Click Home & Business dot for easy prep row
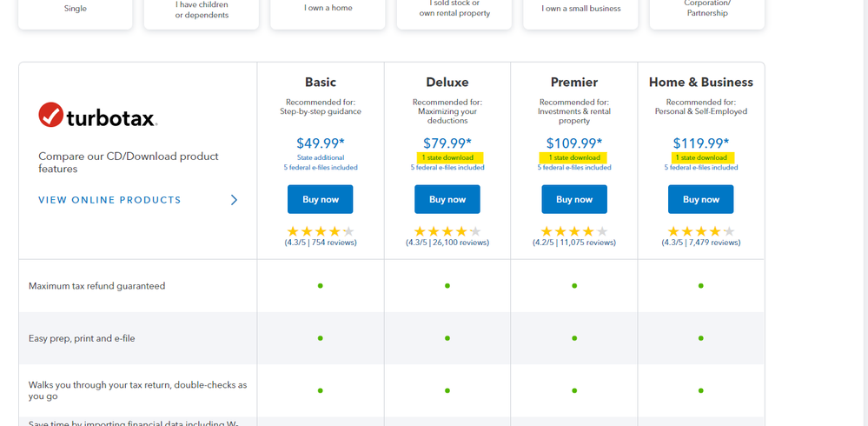Image resolution: width=868 pixels, height=426 pixels. (701, 338)
